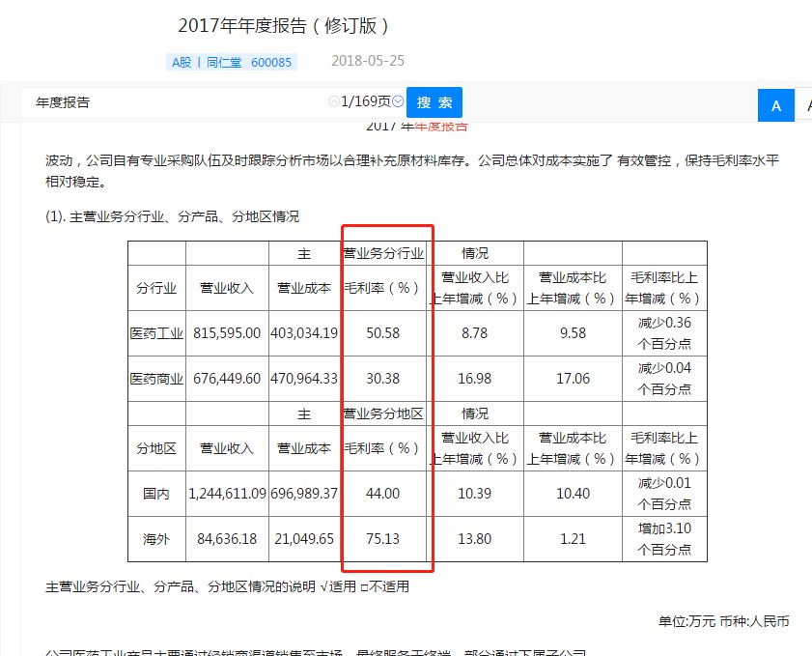Click the 搜索 search button
The width and height of the screenshot is (812, 656).
[434, 102]
